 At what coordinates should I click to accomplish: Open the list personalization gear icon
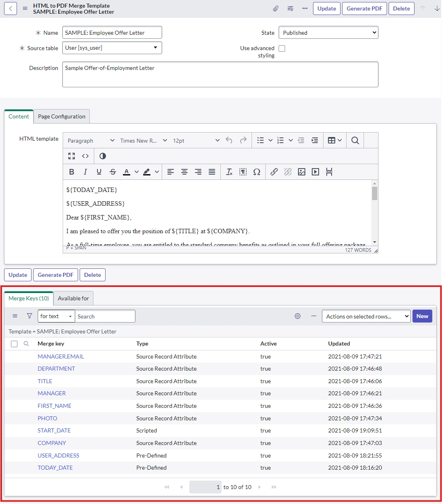(298, 316)
